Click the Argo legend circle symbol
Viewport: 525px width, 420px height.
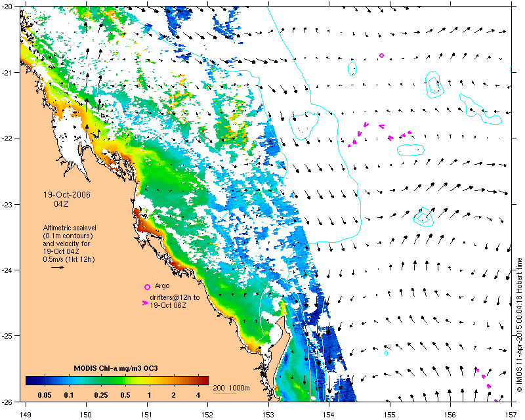tap(147, 287)
